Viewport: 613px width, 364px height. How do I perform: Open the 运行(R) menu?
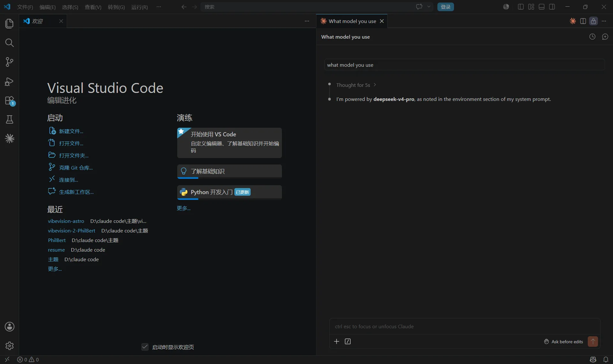pyautogui.click(x=140, y=7)
